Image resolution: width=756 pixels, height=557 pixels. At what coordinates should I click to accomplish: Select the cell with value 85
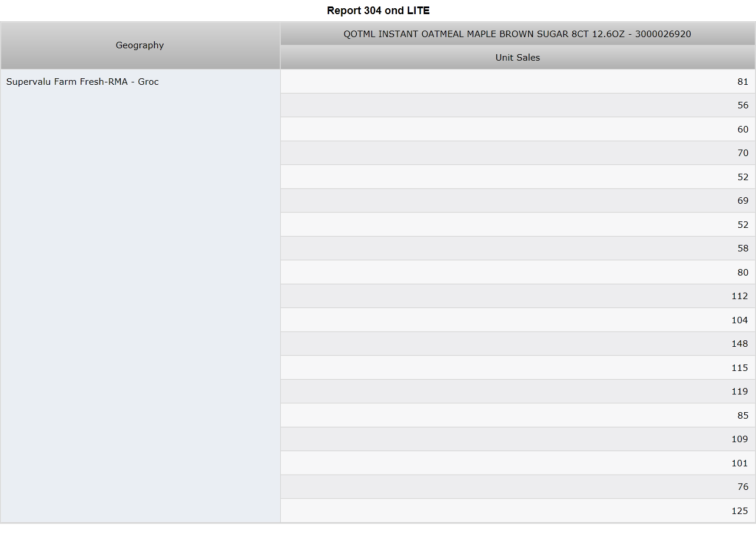click(518, 416)
